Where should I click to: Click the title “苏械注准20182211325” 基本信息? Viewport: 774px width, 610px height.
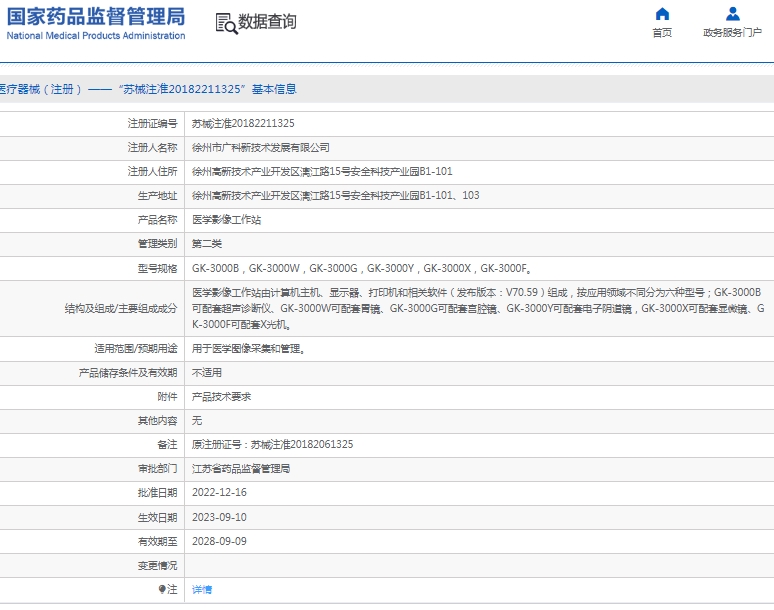pyautogui.click(x=207, y=89)
